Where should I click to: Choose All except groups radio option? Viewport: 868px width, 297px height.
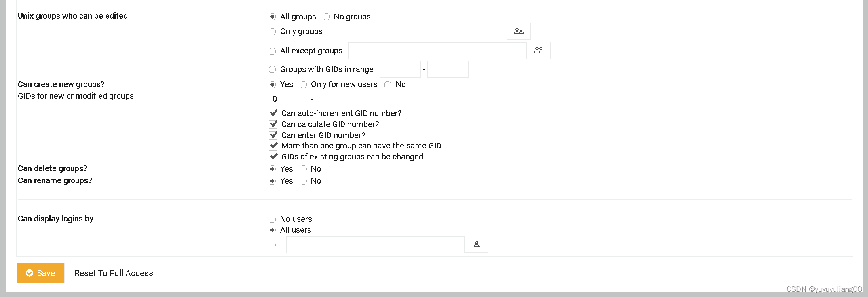pos(272,51)
